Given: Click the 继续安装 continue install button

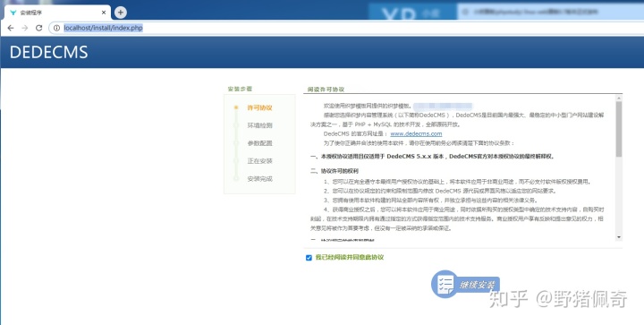Looking at the screenshot, I should [465, 284].
